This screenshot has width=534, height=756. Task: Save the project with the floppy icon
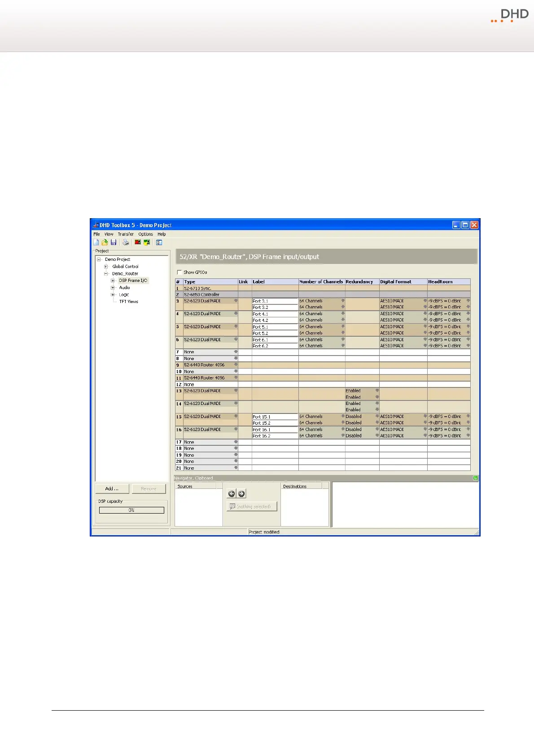[x=114, y=242]
